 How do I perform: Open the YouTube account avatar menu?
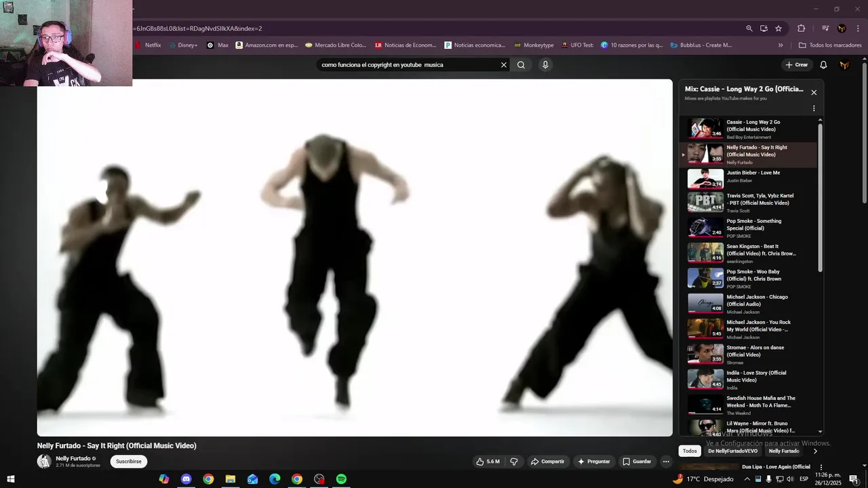(844, 65)
